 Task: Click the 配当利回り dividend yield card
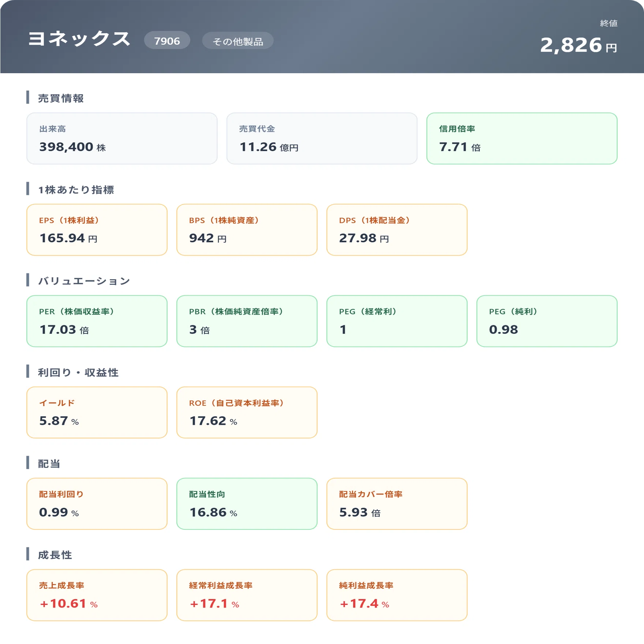pyautogui.click(x=97, y=503)
